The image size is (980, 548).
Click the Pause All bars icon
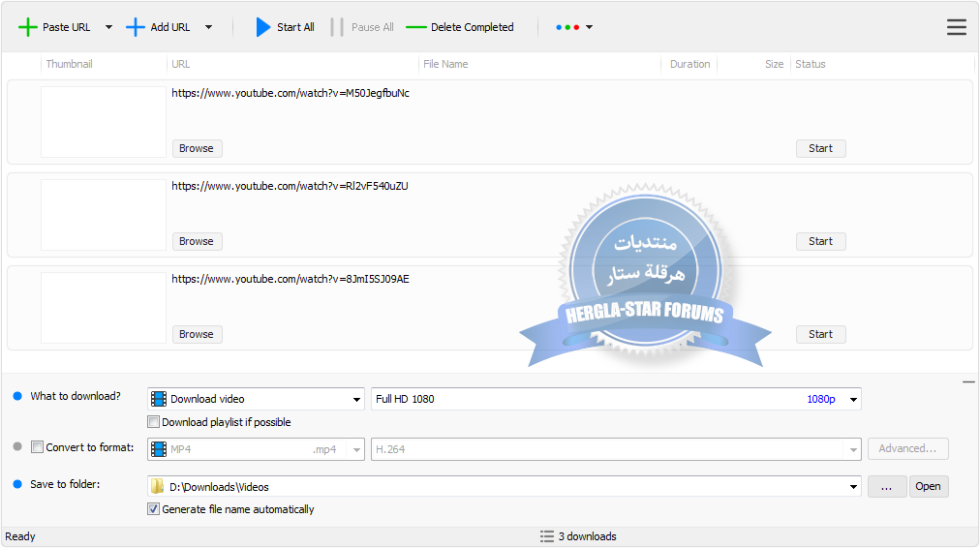coord(337,27)
